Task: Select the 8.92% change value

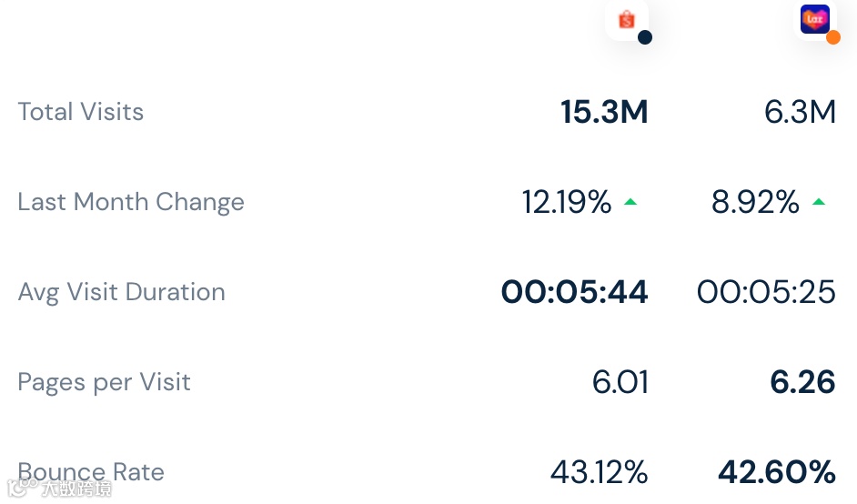Action: (x=755, y=202)
